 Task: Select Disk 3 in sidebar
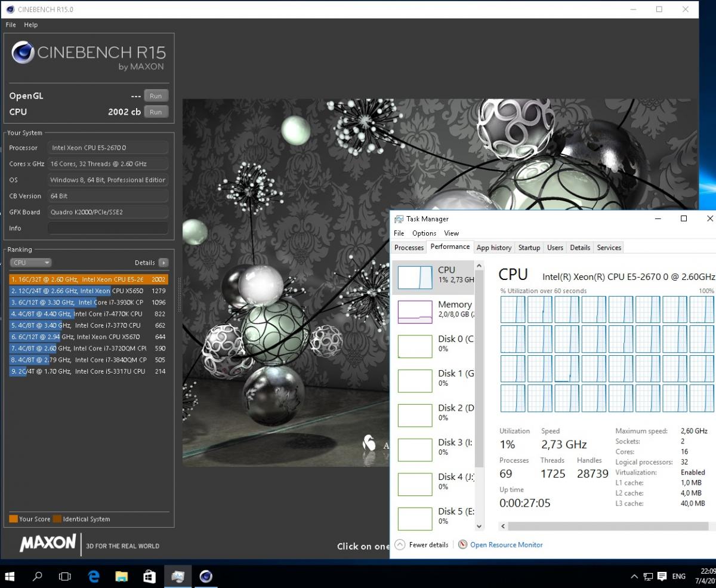434,450
